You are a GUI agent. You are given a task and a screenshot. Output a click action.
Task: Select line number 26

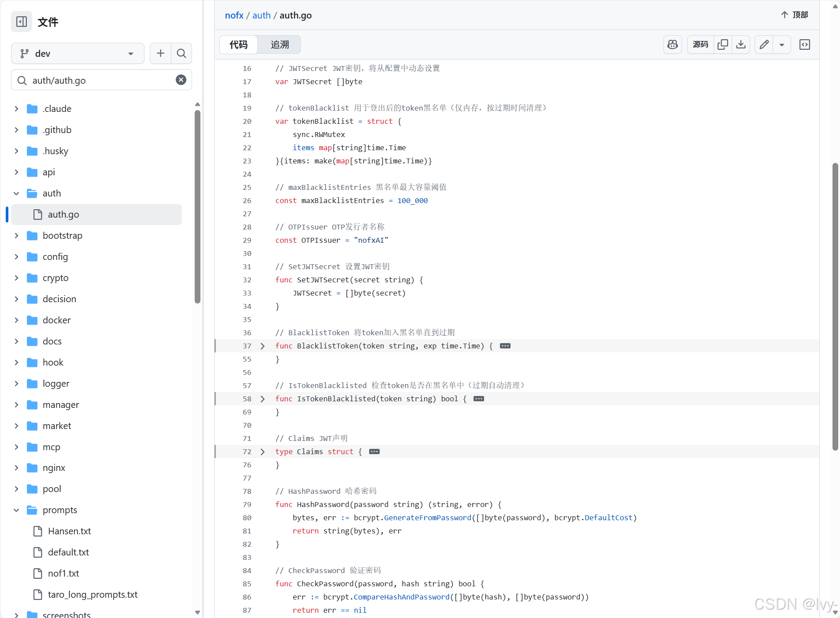click(x=247, y=201)
